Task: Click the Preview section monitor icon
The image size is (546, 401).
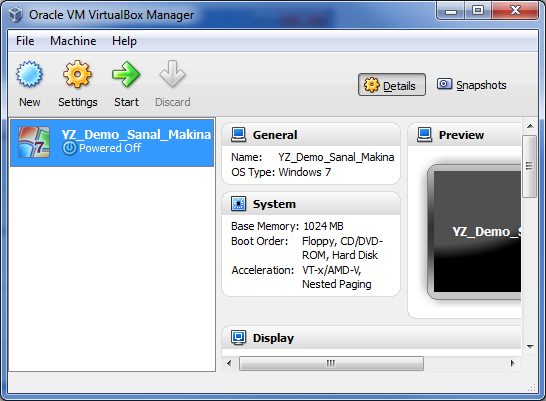Action: click(x=425, y=135)
